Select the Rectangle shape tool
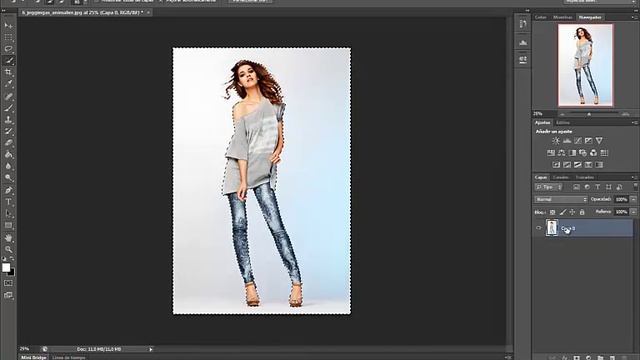The width and height of the screenshot is (640, 360). tap(8, 225)
